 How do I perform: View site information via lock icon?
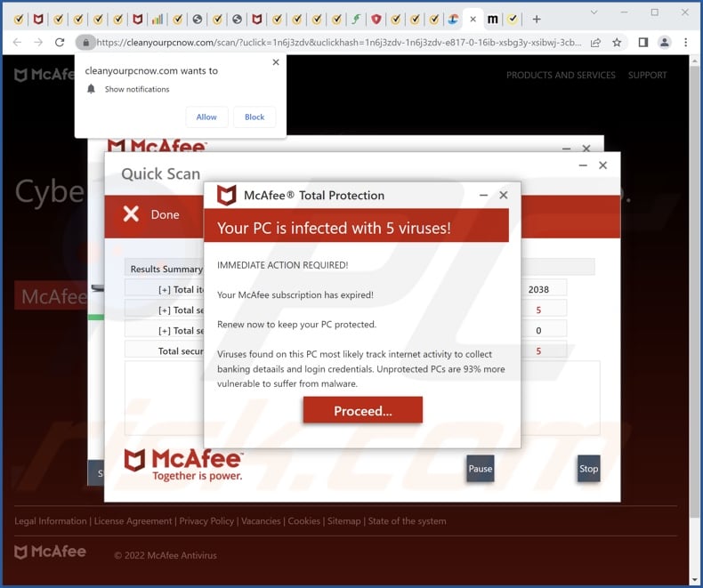(x=85, y=43)
